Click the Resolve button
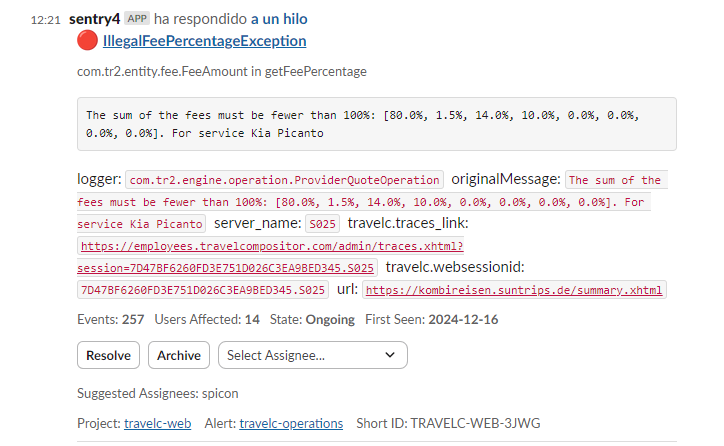Viewport: 724px width, 446px height. pos(108,355)
